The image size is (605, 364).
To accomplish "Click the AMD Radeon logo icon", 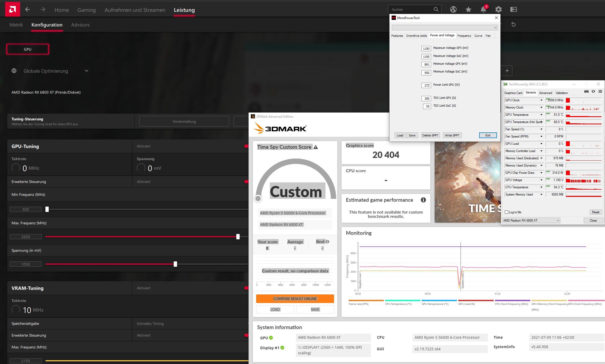I will click(12, 9).
